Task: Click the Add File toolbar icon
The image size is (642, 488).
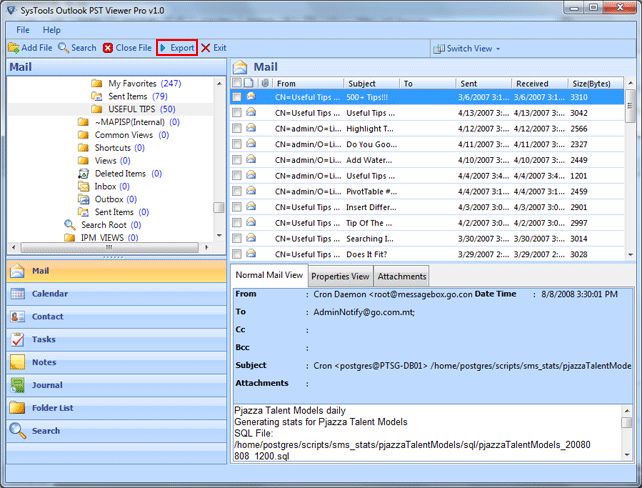Action: [x=14, y=48]
